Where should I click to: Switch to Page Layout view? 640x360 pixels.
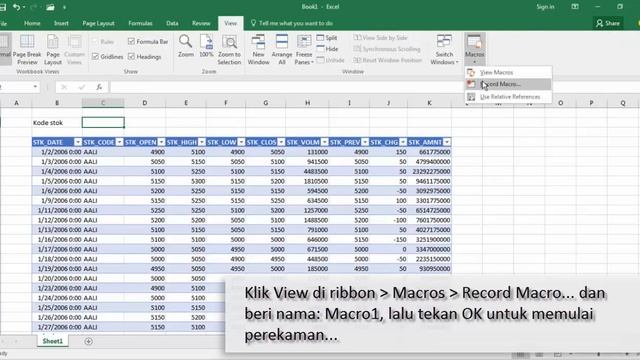[x=53, y=50]
